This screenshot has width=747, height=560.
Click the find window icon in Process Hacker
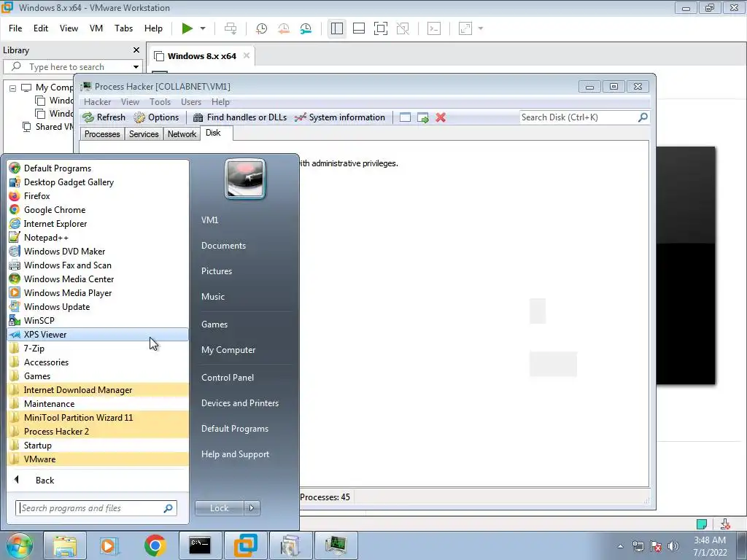[405, 117]
